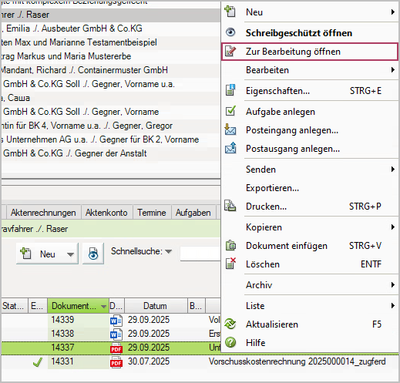The image size is (400, 383).
Task: Expand the Neu button dropdown arrow
Action: pos(71,254)
